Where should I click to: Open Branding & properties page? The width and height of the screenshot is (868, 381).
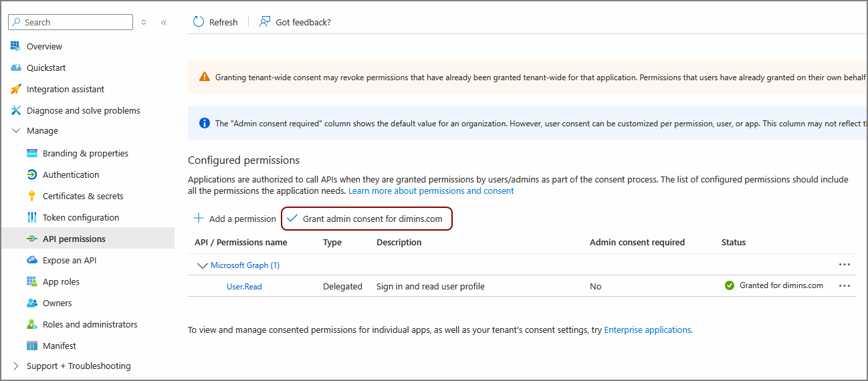tap(87, 153)
